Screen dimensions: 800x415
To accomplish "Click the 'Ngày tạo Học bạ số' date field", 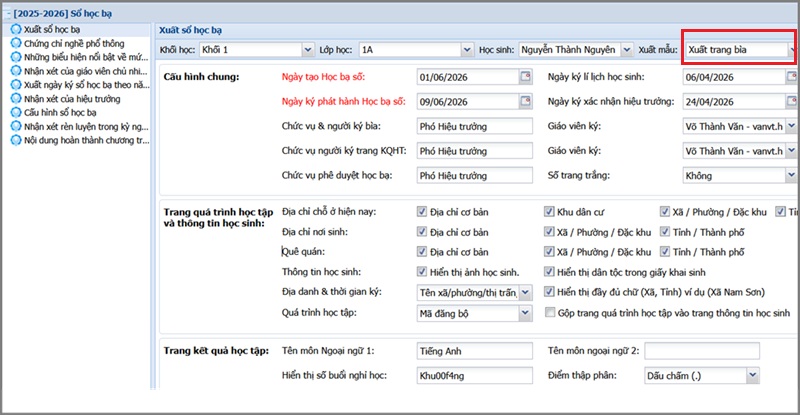I will point(468,77).
